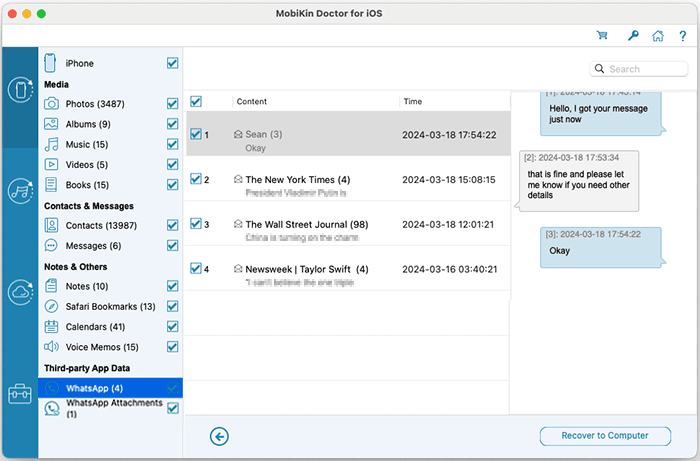700x461 pixels.
Task: Select recover from iCloud mode icon
Action: 20,292
